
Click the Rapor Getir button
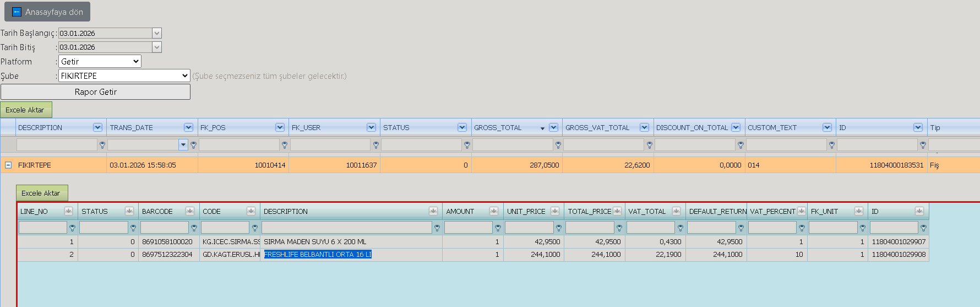[x=95, y=92]
